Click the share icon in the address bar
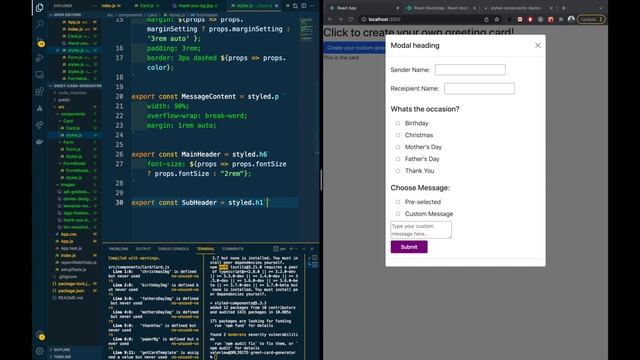Screen dimensions: 640x360 (x=486, y=19)
